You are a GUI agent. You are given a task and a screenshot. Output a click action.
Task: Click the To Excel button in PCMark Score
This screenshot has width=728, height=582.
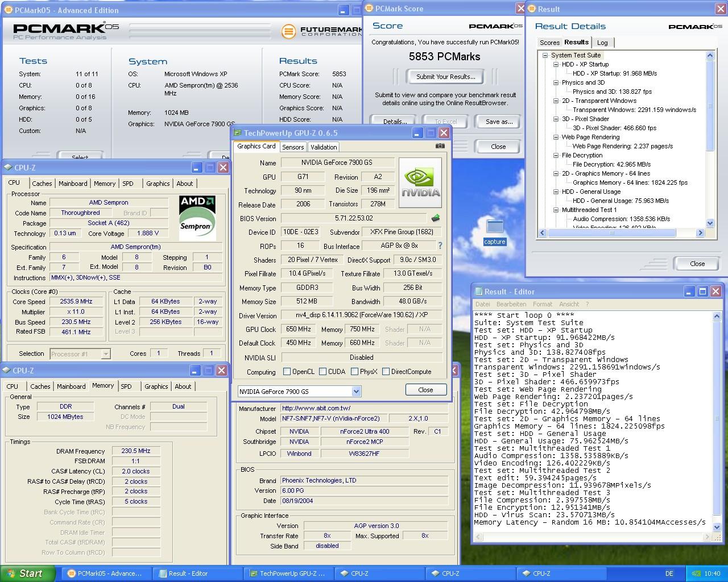pyautogui.click(x=446, y=121)
